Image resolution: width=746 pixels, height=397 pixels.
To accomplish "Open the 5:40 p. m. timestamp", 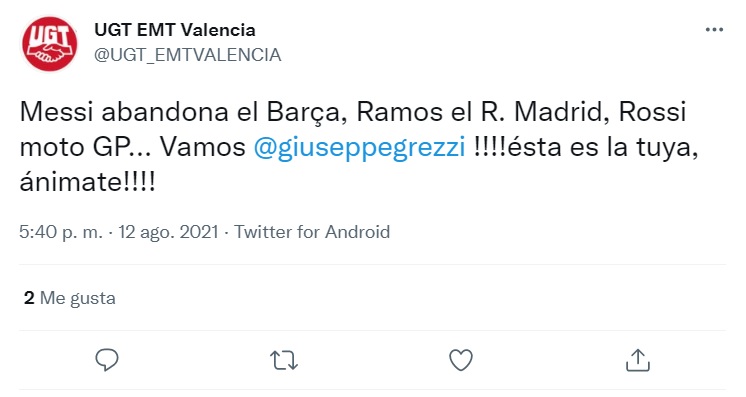I will pos(61,232).
